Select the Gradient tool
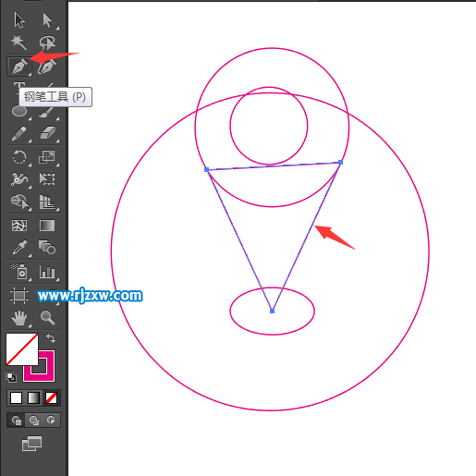The image size is (476, 476). pyautogui.click(x=47, y=226)
